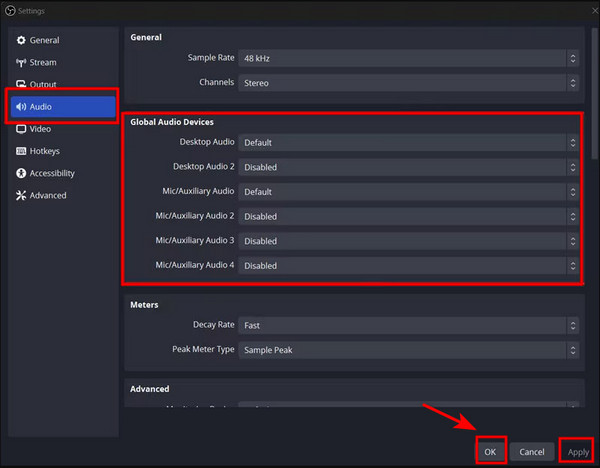Viewport: 600px width, 468px height.
Task: Open Mic/Auxiliary Audio 4 dropdown
Action: (x=409, y=266)
